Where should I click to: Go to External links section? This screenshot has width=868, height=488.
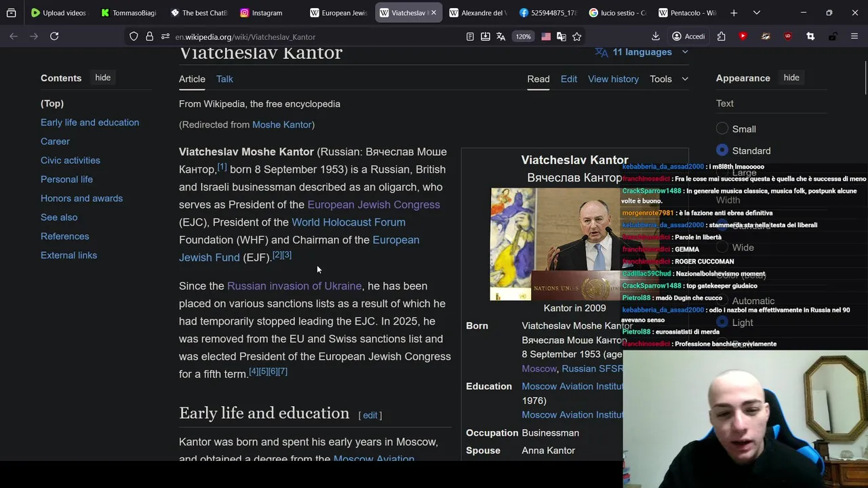point(68,256)
